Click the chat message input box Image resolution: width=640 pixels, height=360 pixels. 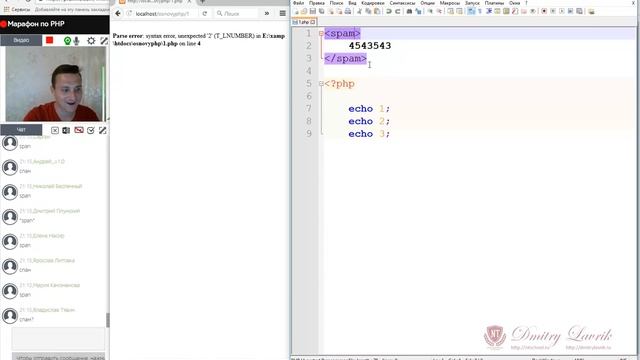coord(58,338)
